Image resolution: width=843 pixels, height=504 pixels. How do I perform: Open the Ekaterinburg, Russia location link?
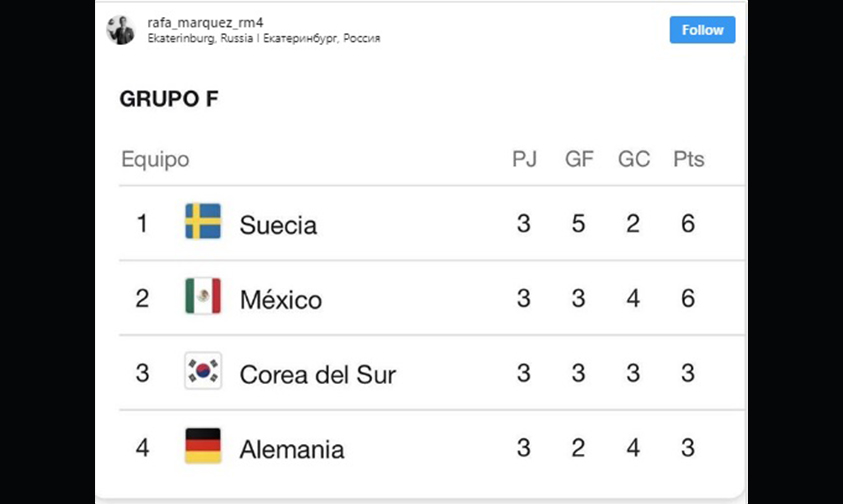coord(264,39)
